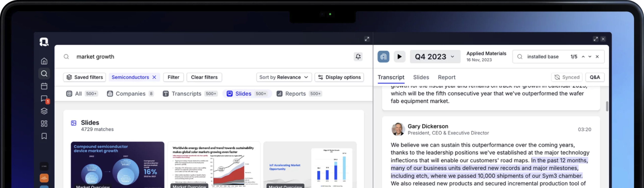Click the Semiconductors filter label

[x=130, y=77]
